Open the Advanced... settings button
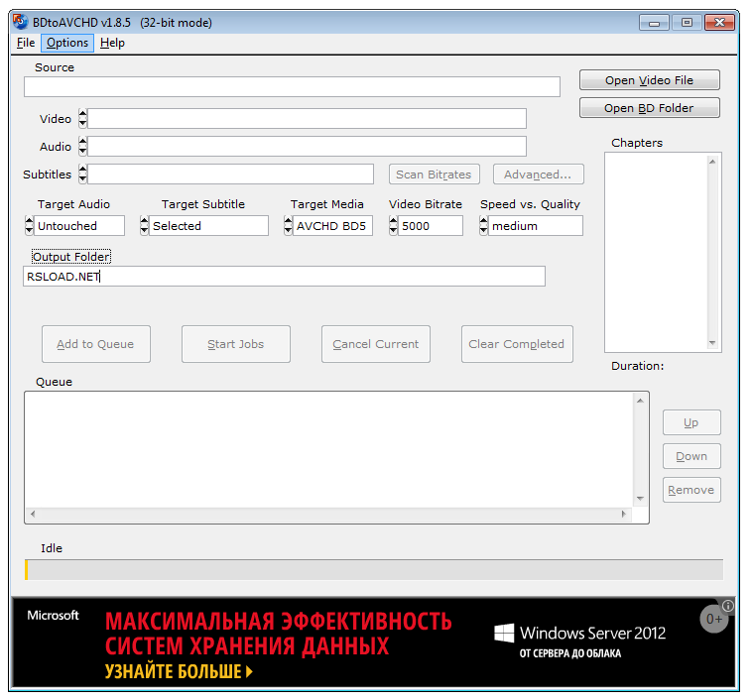The width and height of the screenshot is (753, 700). (x=539, y=175)
